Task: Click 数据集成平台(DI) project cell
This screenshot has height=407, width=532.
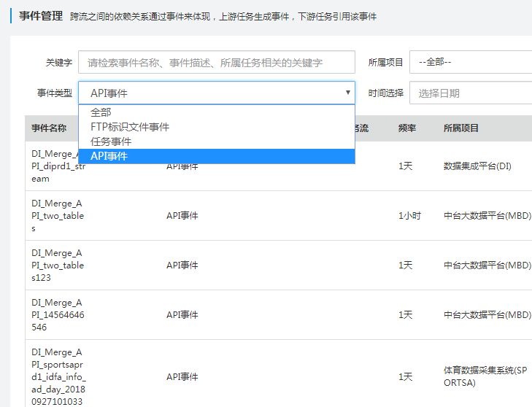Action: coord(477,166)
